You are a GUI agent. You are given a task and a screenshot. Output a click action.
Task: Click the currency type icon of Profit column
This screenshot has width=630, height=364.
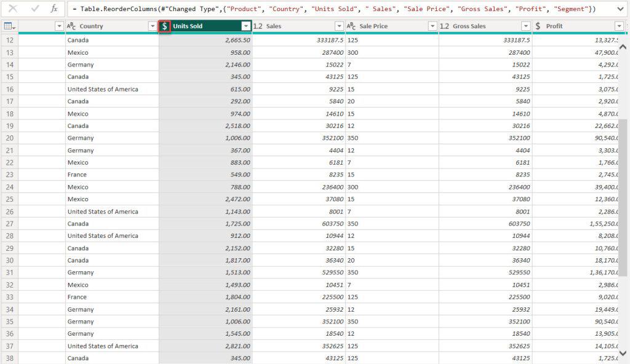click(538, 26)
